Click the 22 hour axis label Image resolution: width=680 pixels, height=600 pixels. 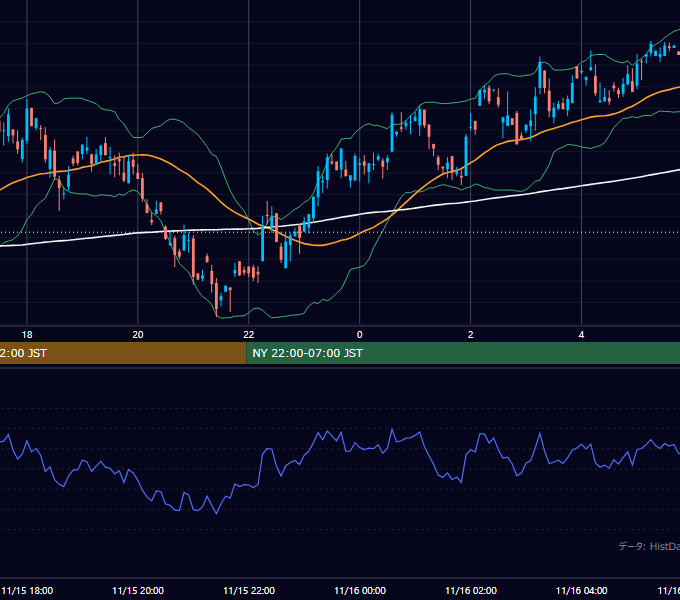(x=248, y=334)
